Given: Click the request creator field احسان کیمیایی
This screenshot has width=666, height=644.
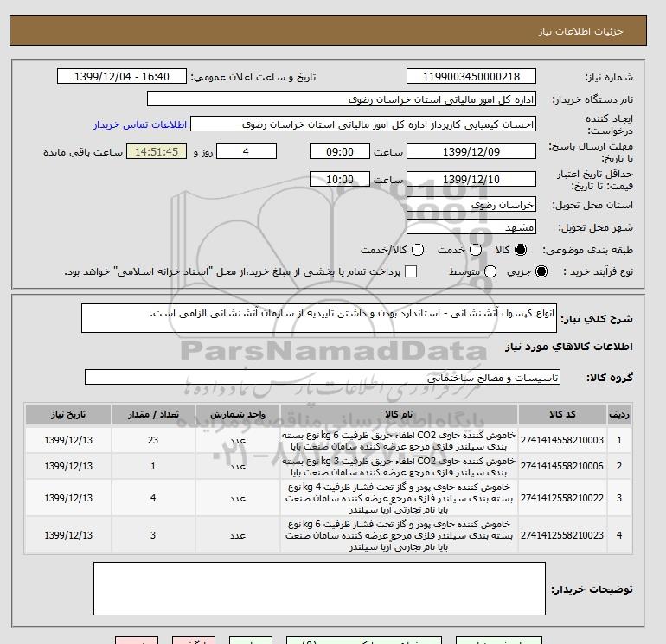Looking at the screenshot, I should (363, 124).
